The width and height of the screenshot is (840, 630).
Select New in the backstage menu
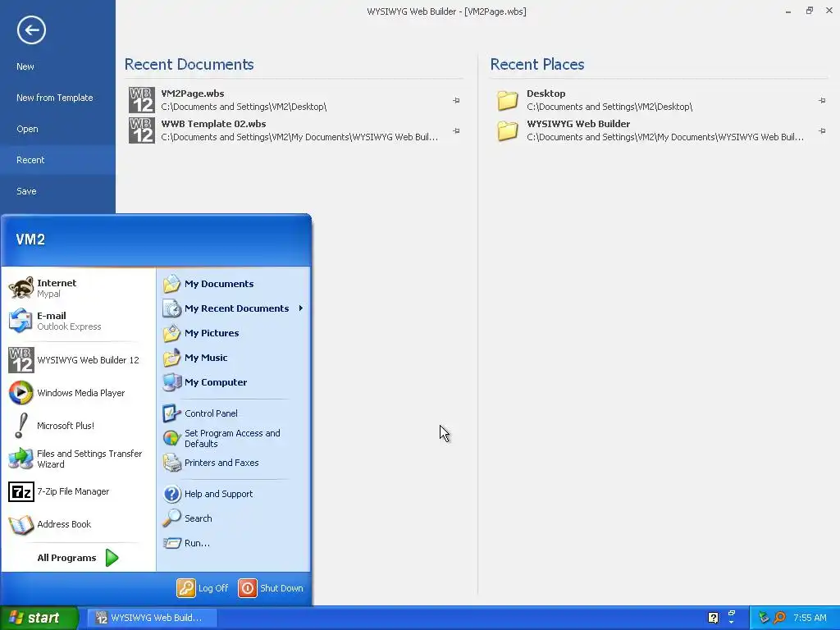58,66
